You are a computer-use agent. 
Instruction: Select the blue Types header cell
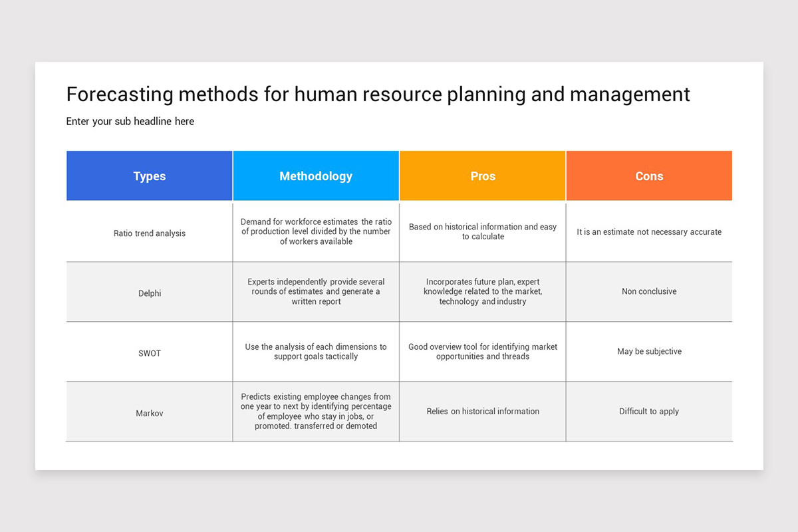pos(149,176)
